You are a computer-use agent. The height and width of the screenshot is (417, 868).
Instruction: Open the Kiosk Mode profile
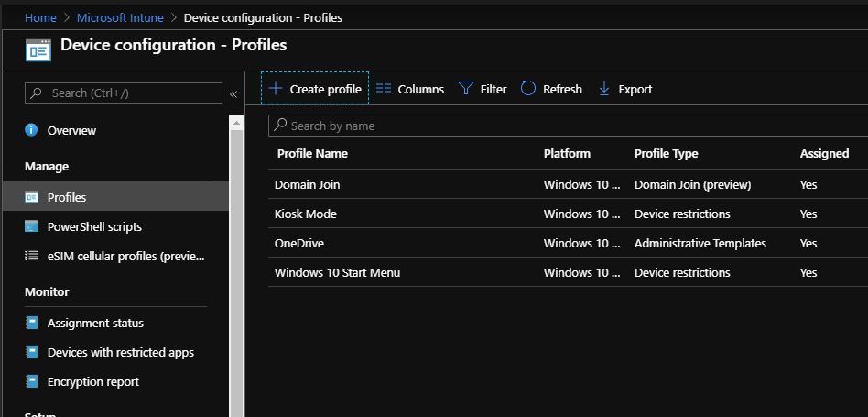click(306, 214)
